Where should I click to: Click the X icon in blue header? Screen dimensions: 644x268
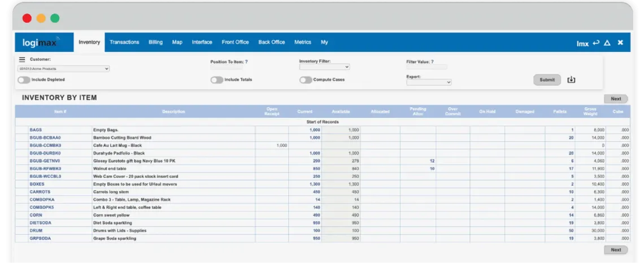point(620,43)
